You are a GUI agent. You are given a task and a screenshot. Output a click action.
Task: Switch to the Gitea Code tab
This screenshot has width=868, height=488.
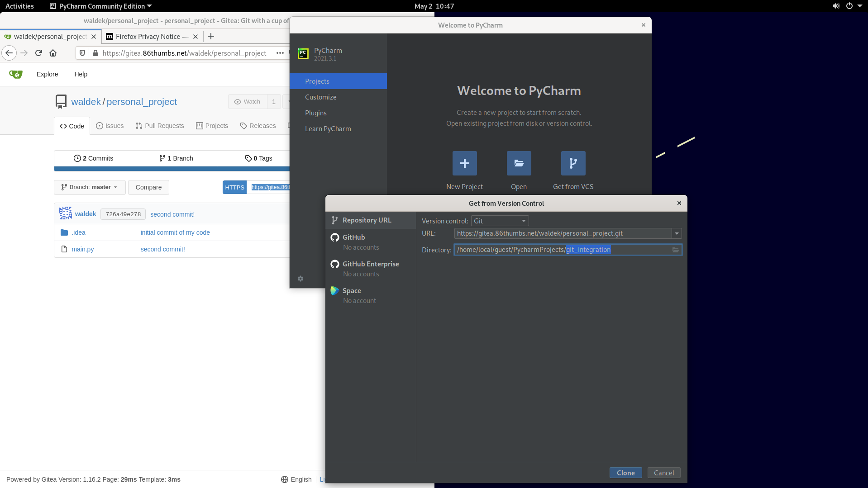pyautogui.click(x=72, y=126)
